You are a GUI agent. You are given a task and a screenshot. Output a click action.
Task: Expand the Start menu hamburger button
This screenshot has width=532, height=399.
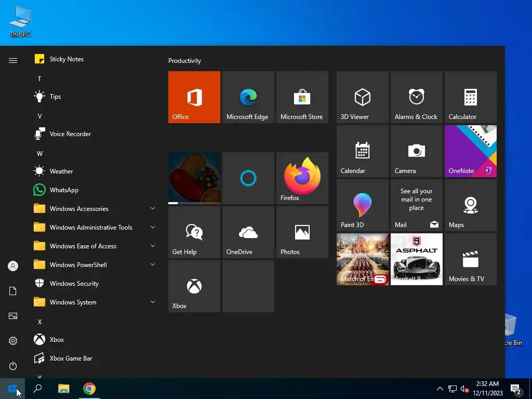point(13,60)
